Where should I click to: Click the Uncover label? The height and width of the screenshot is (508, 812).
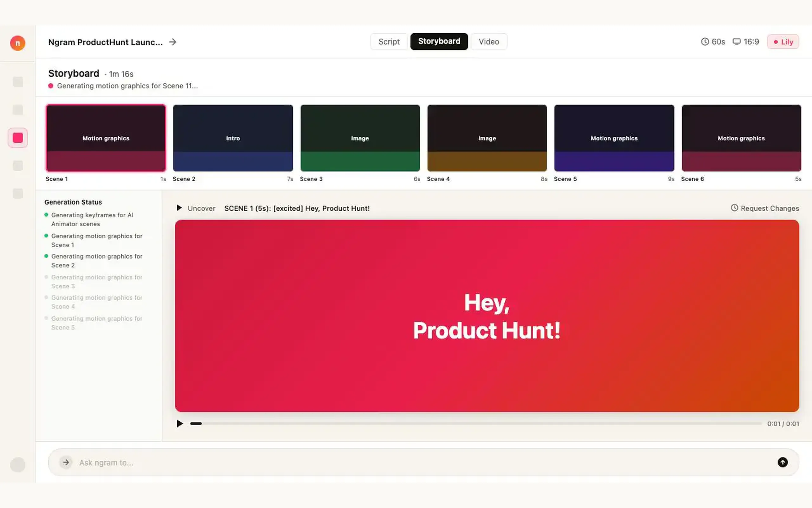[x=201, y=208]
